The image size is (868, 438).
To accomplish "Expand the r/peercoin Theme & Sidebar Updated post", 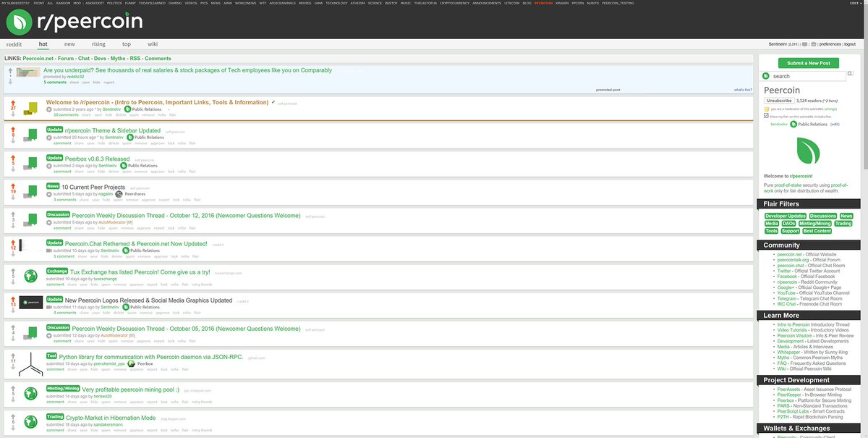I will click(48, 138).
